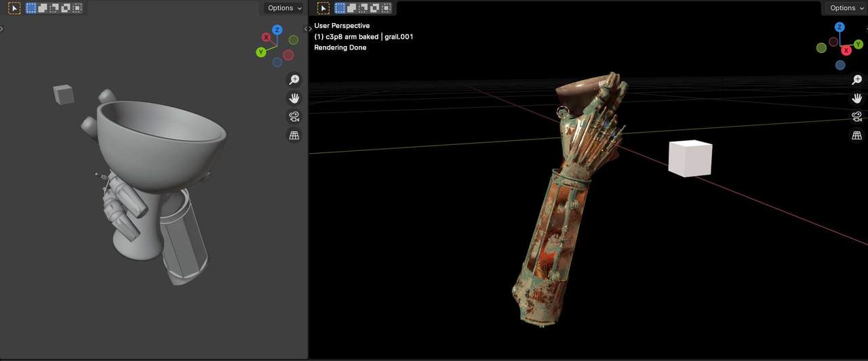Expand the toolbar arrow at right viewport's left edge
This screenshot has width=868, height=361.
point(311,28)
